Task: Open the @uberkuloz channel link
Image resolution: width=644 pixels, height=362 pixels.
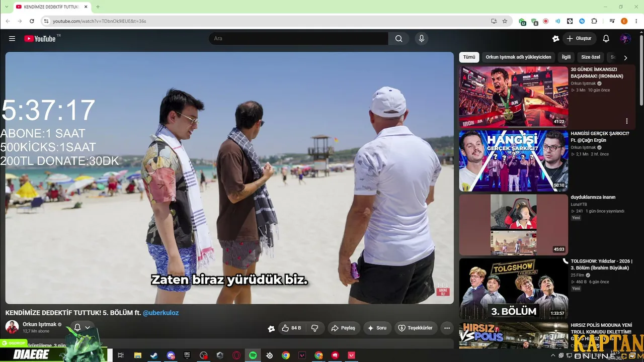Action: click(160, 313)
